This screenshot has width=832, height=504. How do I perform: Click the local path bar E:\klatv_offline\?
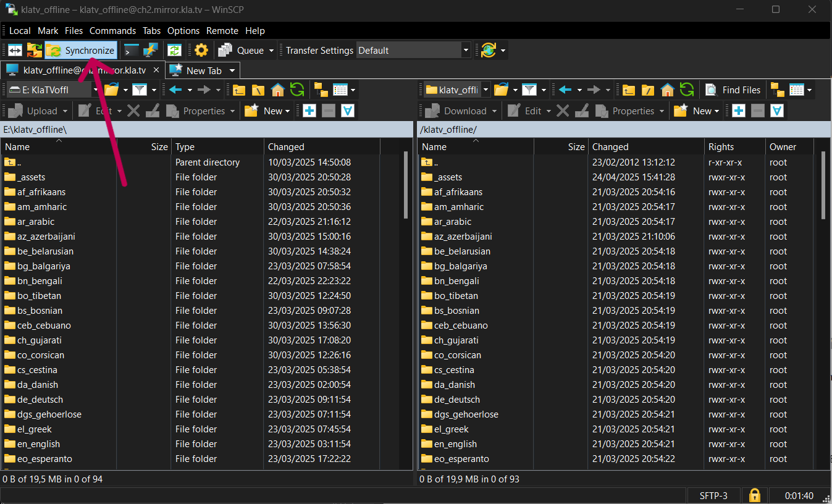click(207, 129)
